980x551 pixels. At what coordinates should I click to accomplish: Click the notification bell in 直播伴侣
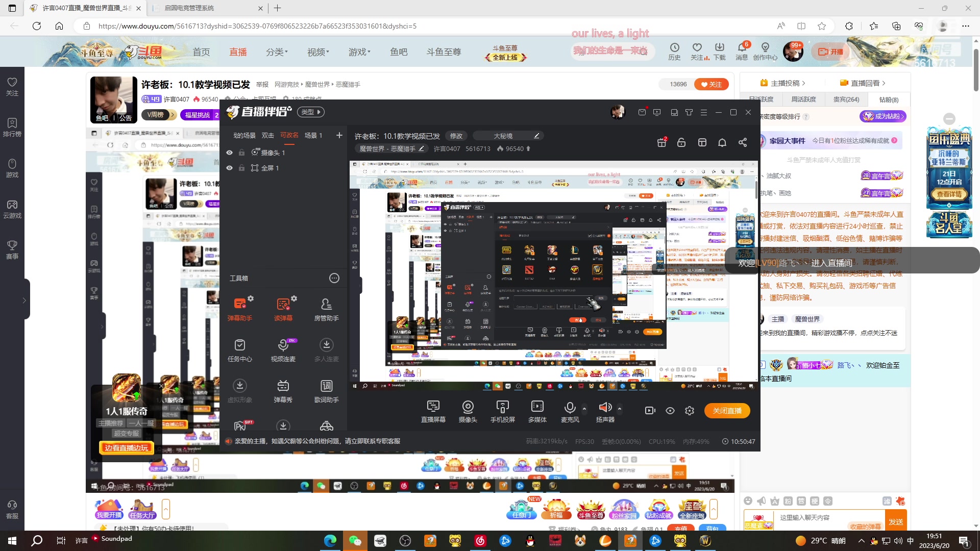coord(722,142)
